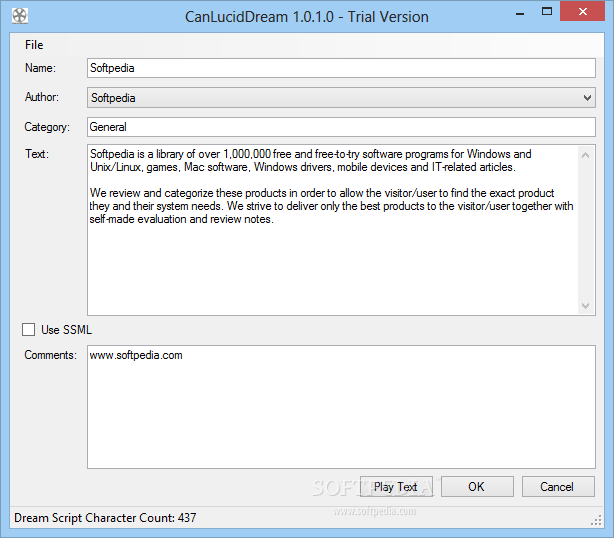Click inside the Comments text box
The height and width of the screenshot is (538, 614).
pos(341,407)
